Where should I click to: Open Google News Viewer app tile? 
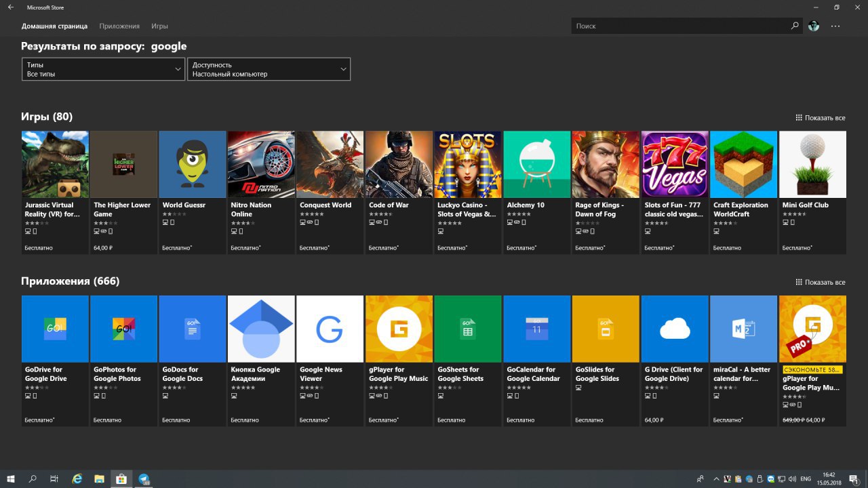point(330,361)
